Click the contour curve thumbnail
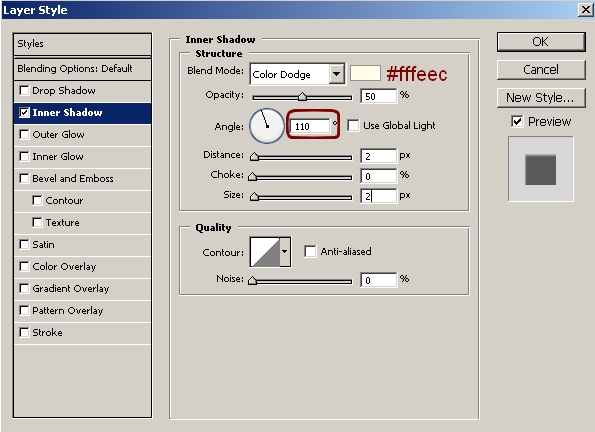Viewport: 595px width, 432px height. (x=265, y=252)
